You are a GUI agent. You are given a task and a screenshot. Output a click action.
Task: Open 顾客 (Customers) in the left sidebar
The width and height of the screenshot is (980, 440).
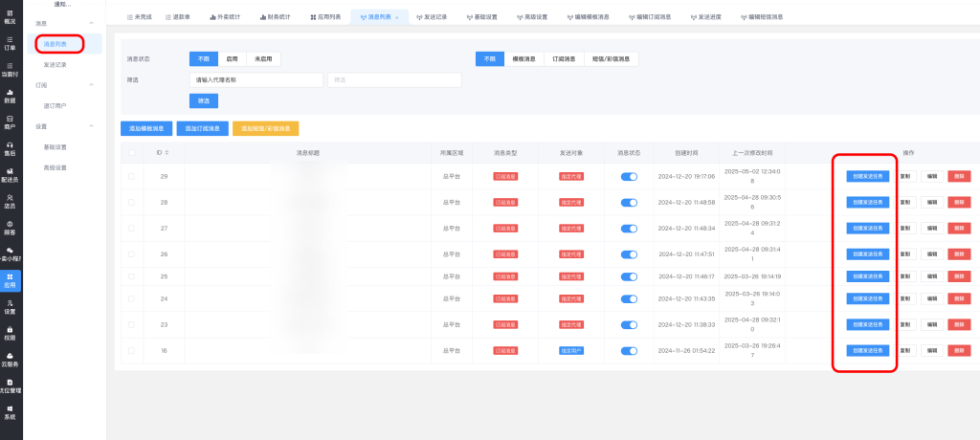10,227
